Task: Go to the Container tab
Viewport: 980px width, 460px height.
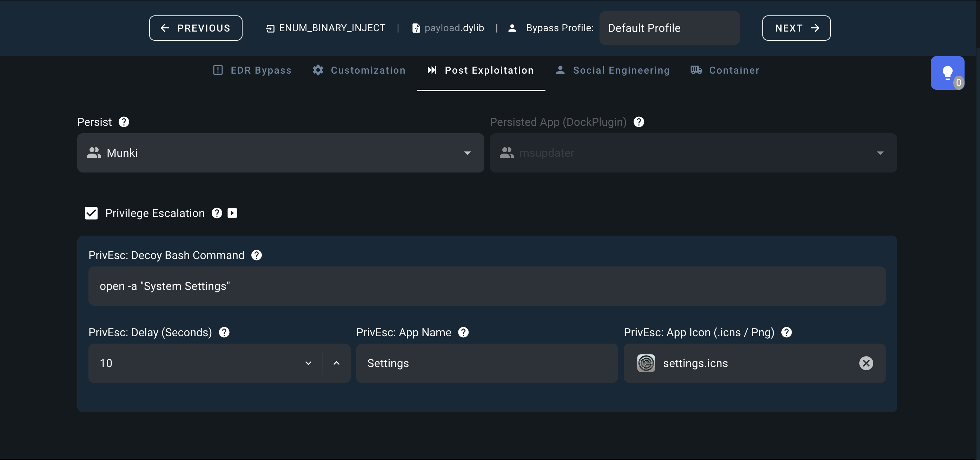Action: (x=725, y=70)
